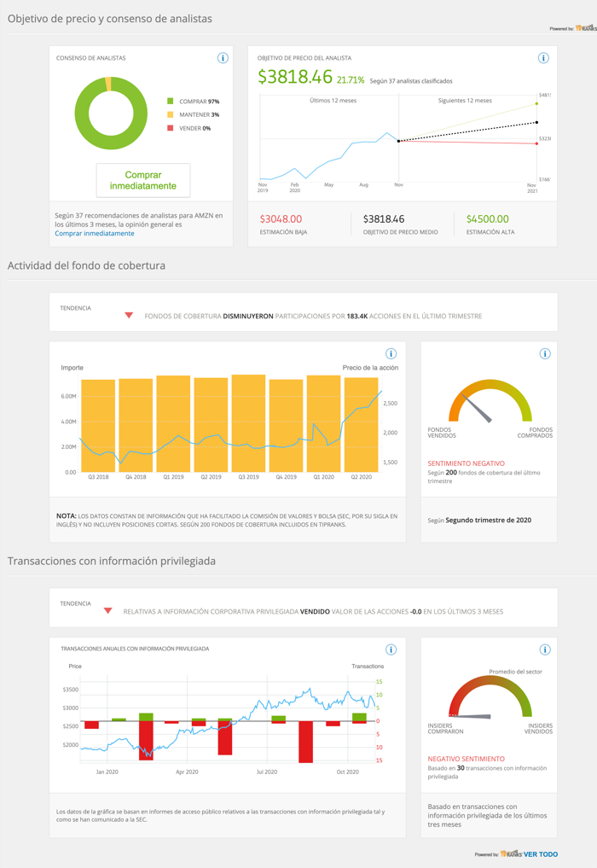
Task: Click the SENTIMIENTO NEGATIVO label
Action: tap(466, 463)
